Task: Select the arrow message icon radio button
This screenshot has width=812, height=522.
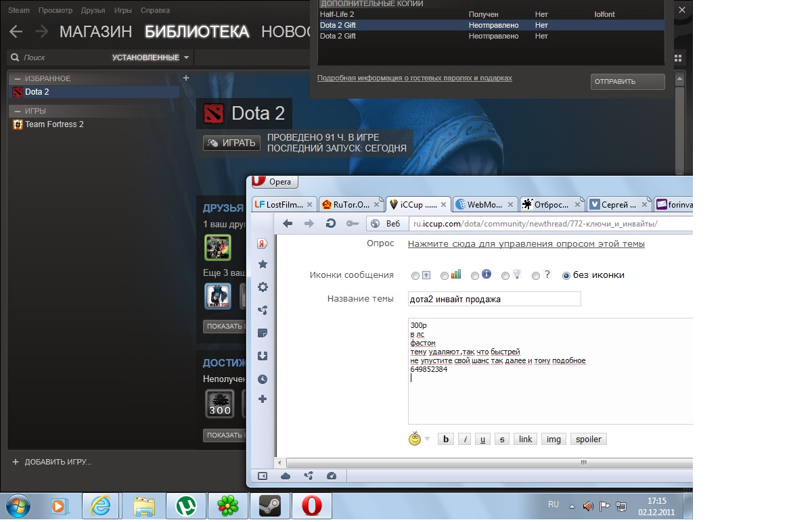Action: tap(415, 276)
